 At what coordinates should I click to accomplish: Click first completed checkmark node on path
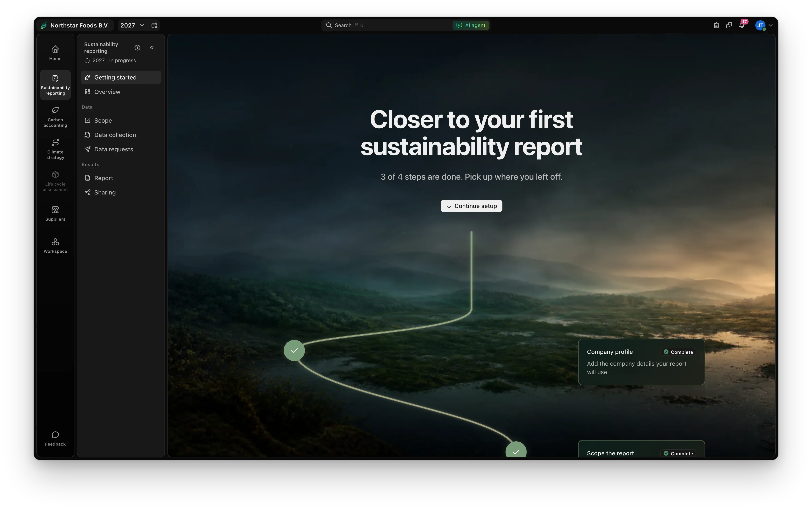coord(294,350)
